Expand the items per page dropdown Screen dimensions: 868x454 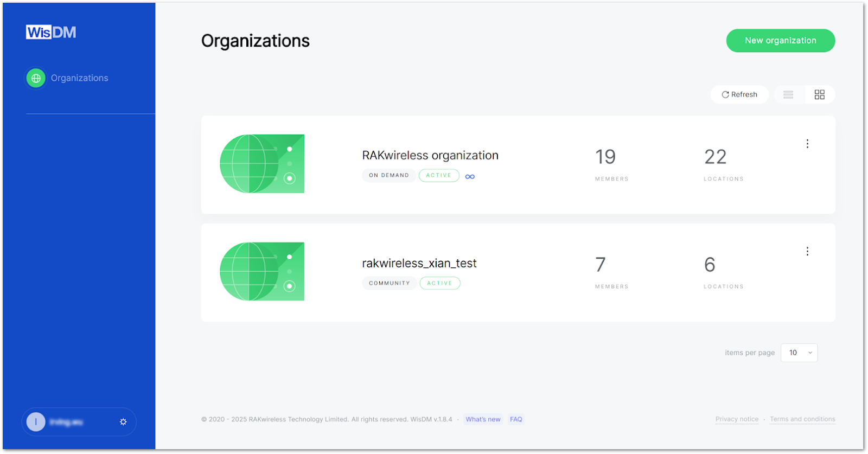(799, 353)
